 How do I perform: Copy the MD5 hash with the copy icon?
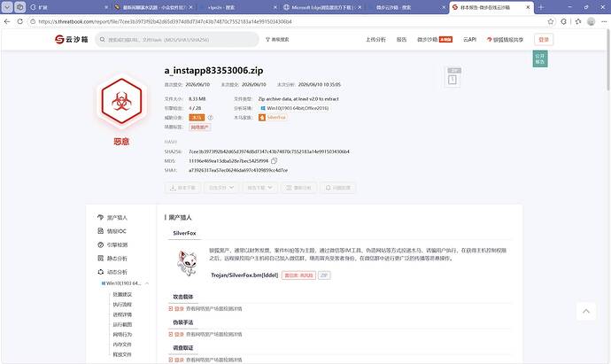(274, 161)
